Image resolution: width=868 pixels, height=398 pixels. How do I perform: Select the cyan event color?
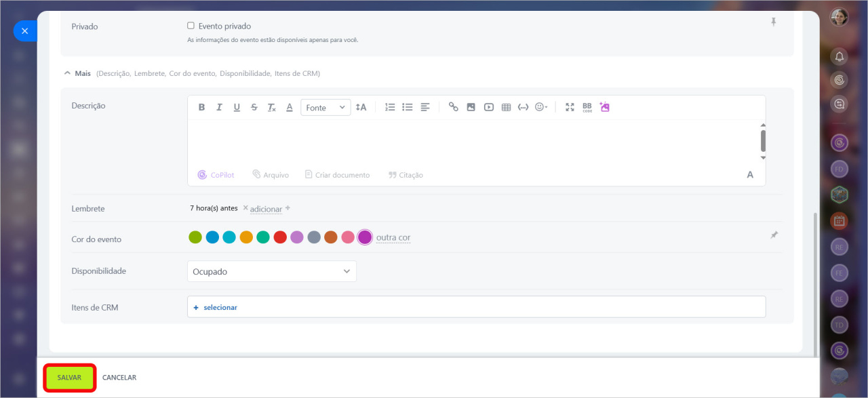pos(229,237)
